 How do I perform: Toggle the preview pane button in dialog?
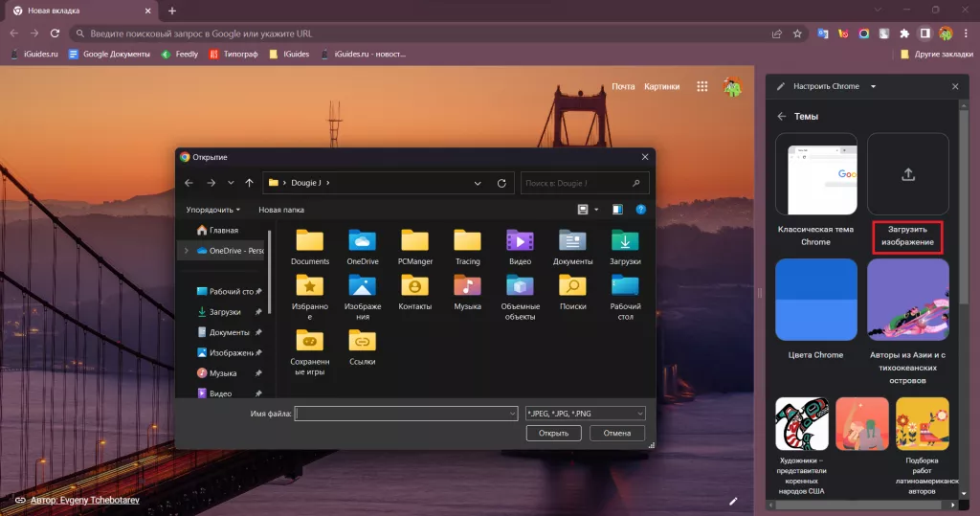[617, 209]
